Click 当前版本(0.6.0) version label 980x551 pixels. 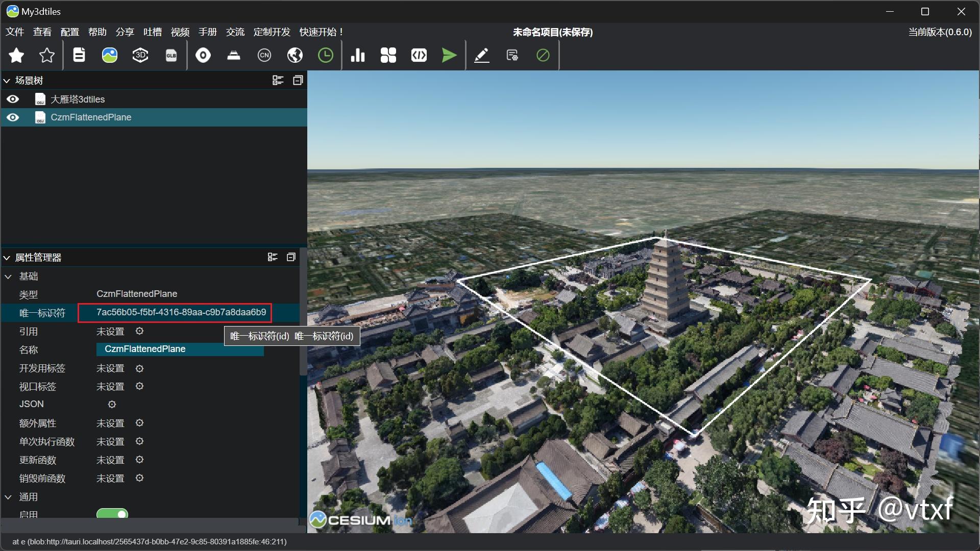(x=940, y=32)
